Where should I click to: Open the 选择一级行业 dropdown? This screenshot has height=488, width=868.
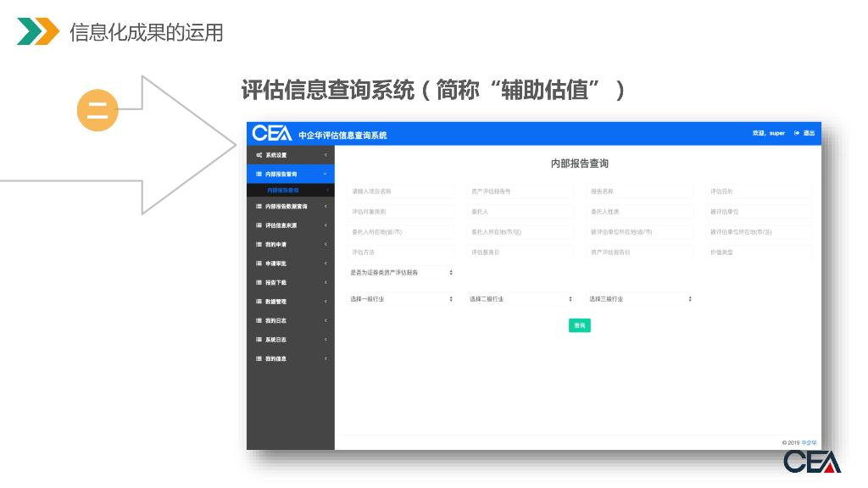(x=401, y=299)
